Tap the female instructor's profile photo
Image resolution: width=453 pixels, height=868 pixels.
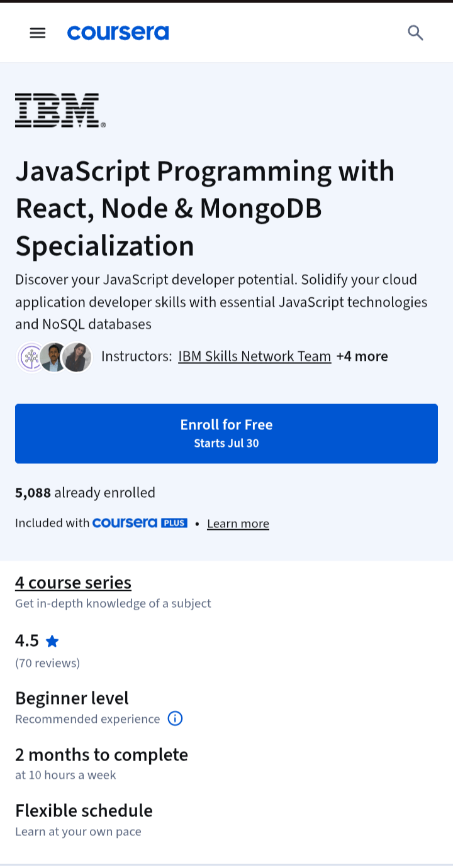tap(77, 357)
